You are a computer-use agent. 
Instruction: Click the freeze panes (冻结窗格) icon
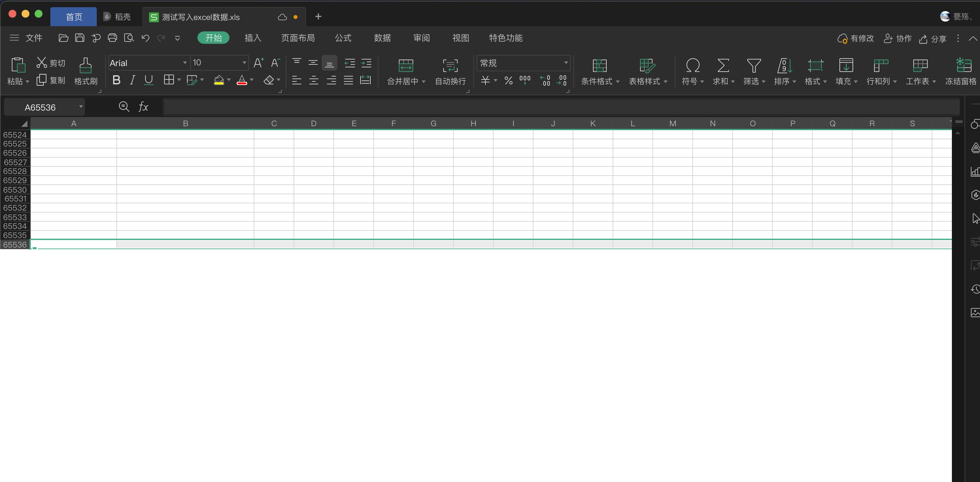[963, 65]
